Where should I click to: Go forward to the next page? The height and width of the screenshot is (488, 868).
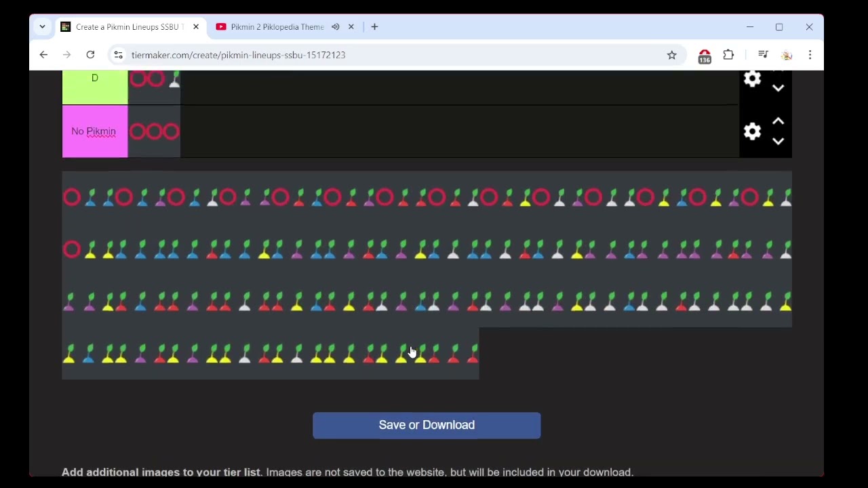click(66, 55)
